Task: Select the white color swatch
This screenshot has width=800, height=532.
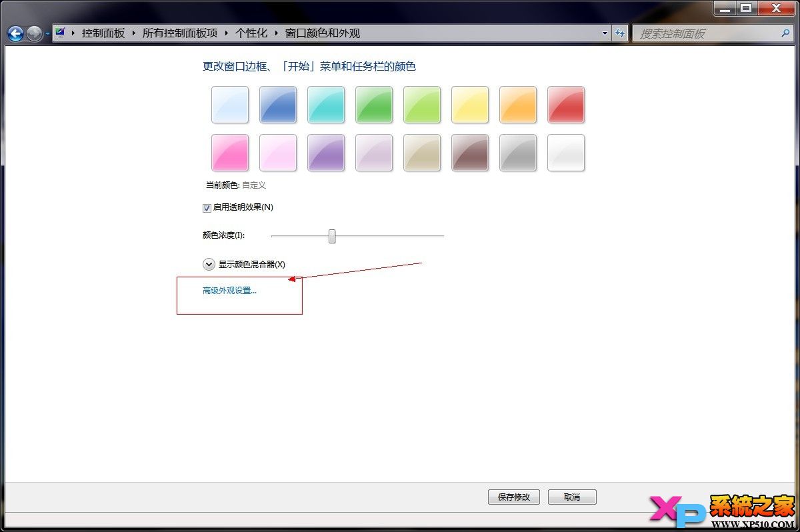Action: pos(566,152)
